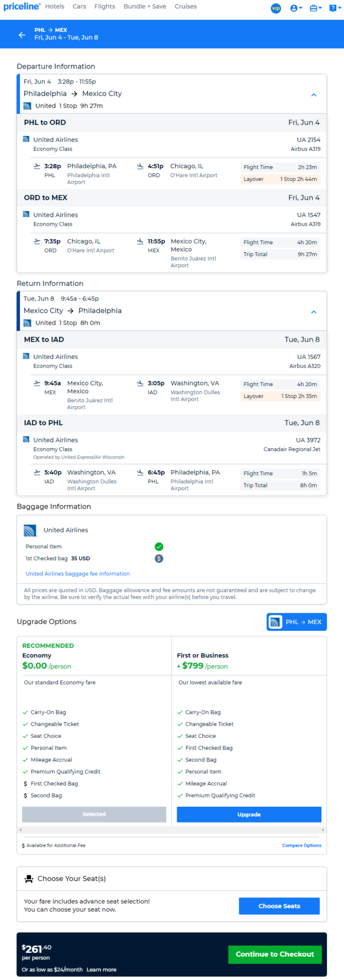Screen dimensions: 344x980
Task: Click the back arrow in blue header
Action: 22,35
